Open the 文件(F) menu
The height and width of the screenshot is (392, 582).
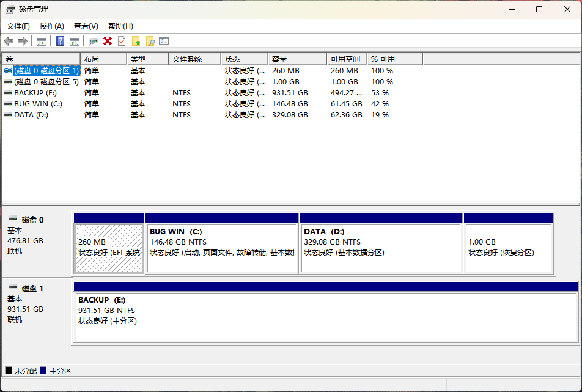[18, 26]
